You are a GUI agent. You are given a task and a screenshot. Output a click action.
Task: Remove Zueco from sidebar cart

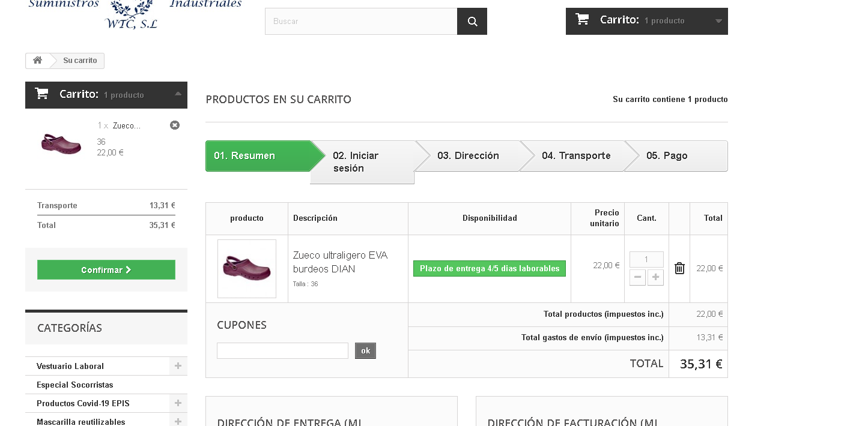coord(175,125)
